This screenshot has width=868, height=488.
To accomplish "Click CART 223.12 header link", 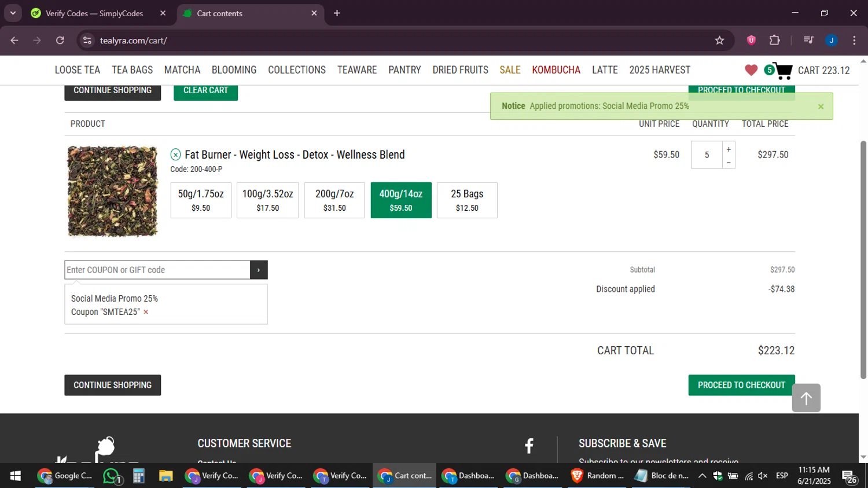I will (824, 71).
